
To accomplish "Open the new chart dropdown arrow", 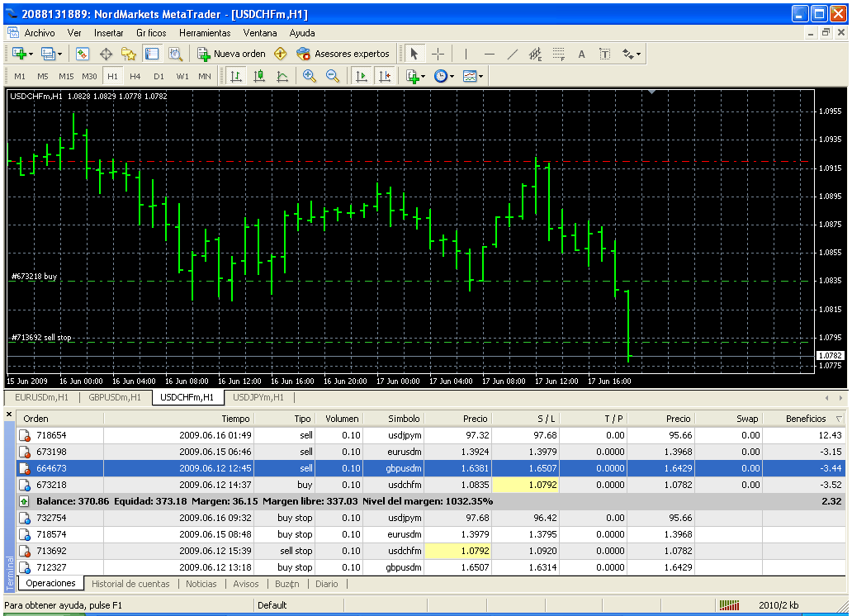I will pos(31,54).
